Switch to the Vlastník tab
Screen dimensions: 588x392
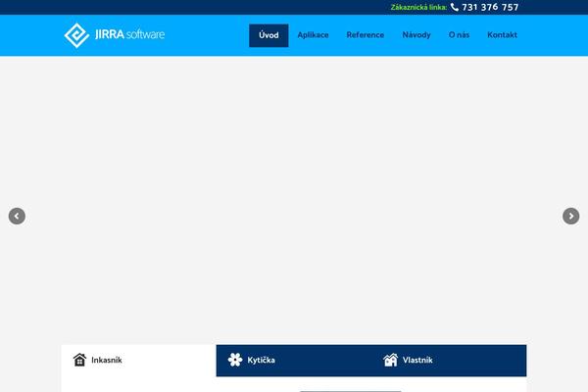click(449, 360)
